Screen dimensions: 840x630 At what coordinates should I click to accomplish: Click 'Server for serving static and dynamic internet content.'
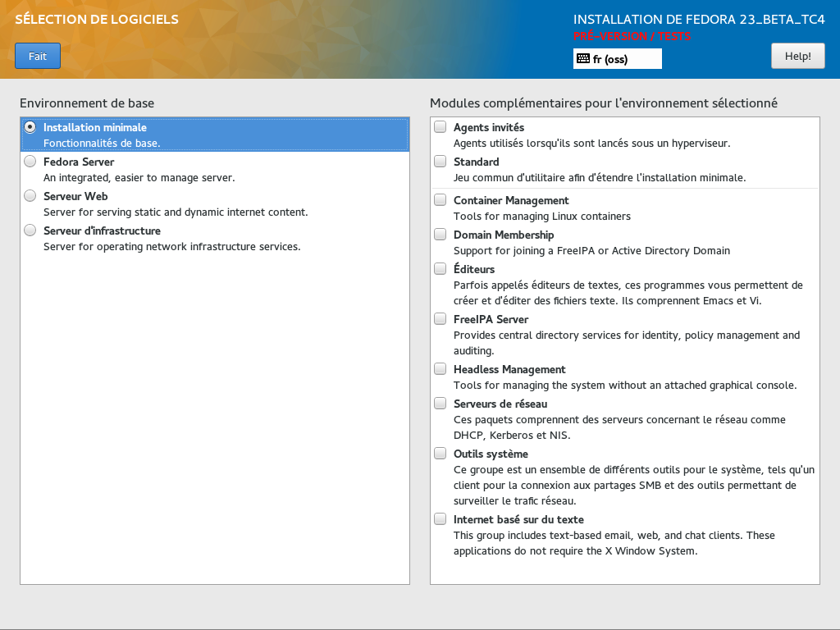click(x=176, y=212)
